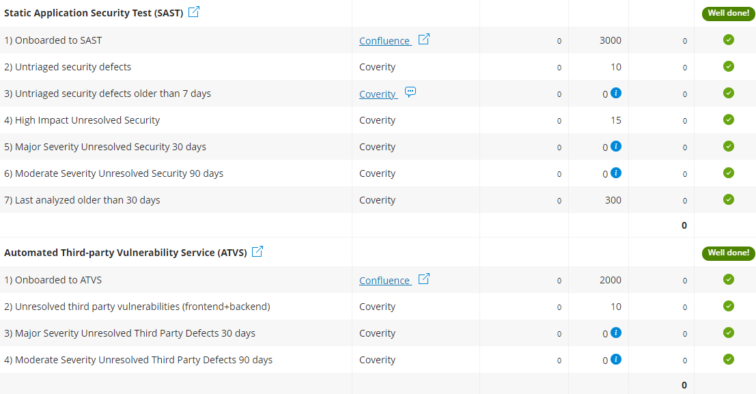
Task: Click green check for High Impact Unresolved Security
Action: 729,119
